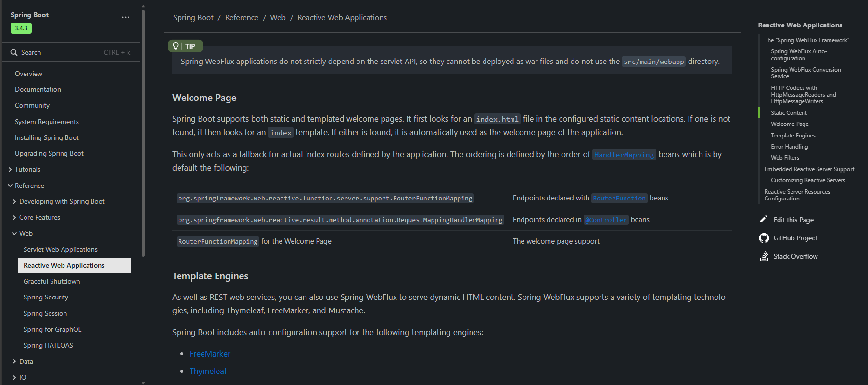Image resolution: width=868 pixels, height=385 pixels.
Task: Go to Template Engines in page contents
Action: pyautogui.click(x=792, y=136)
